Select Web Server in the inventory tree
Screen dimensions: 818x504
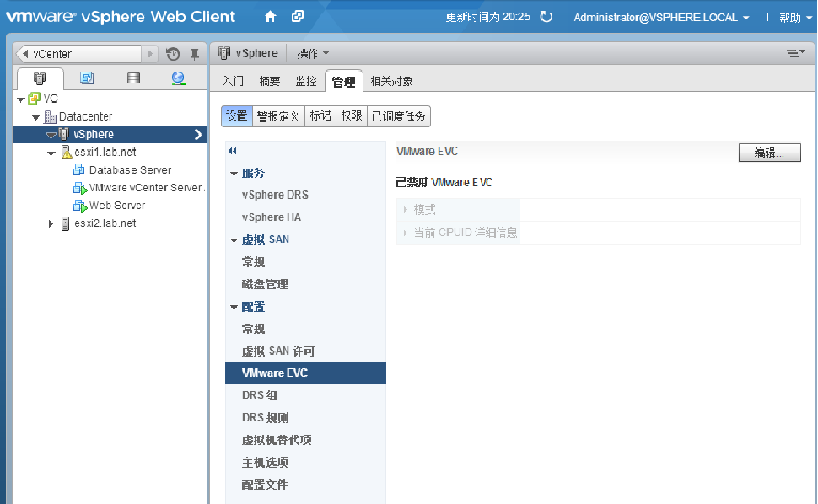pos(117,206)
